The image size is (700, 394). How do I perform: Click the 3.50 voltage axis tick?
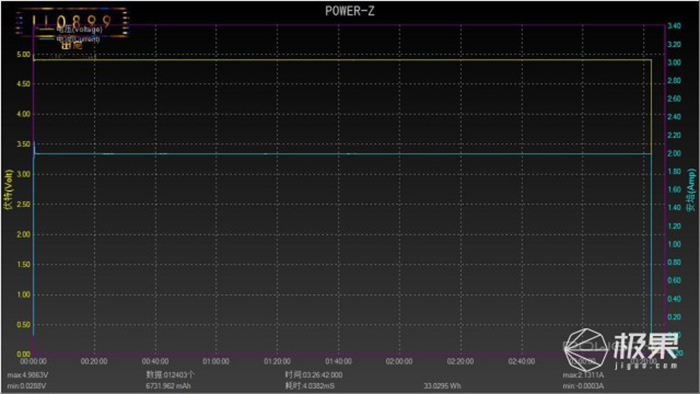[24, 144]
